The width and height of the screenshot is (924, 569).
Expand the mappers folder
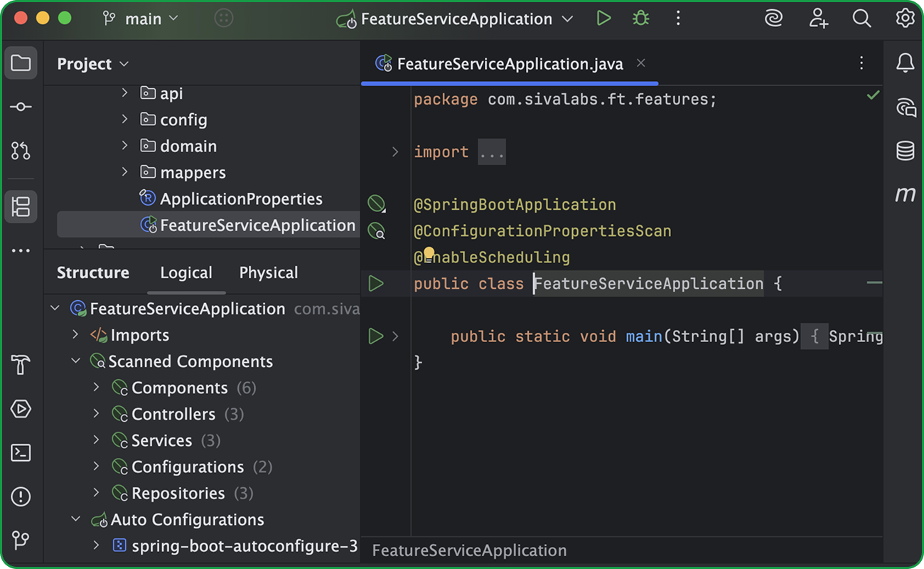coord(125,171)
